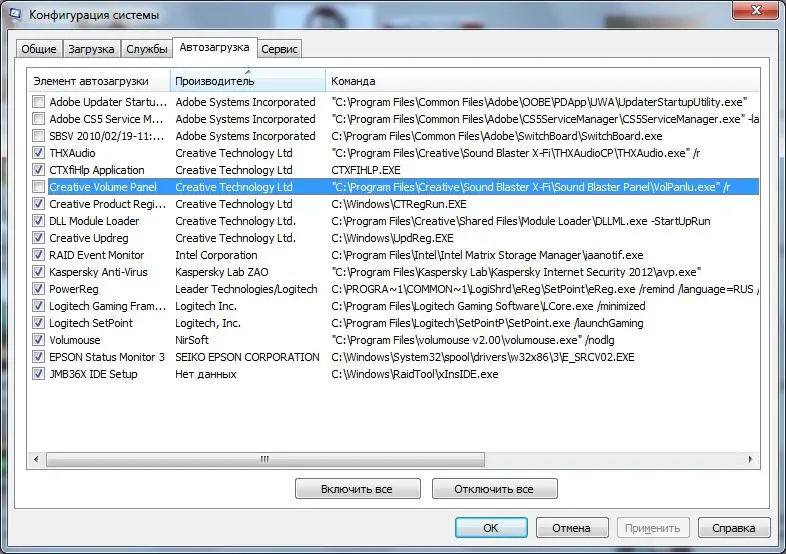Click the Intel Corporation manufacturer cell
Screen dimensions: 786x554
(x=216, y=255)
